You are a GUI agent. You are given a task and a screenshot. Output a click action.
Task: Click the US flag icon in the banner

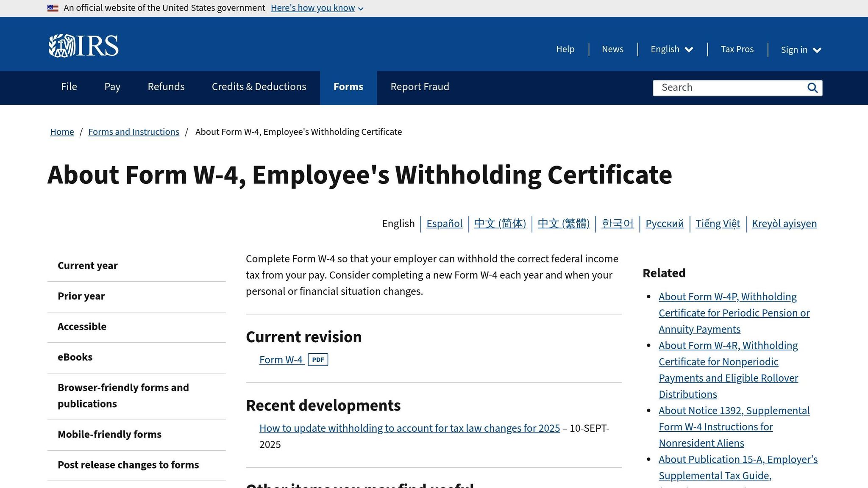(53, 8)
